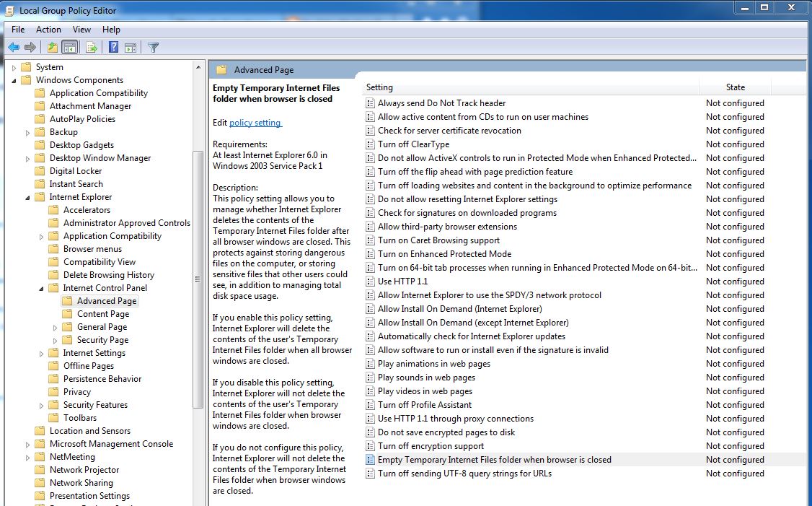Sort by the State column header
This screenshot has width=812, height=506.
(x=735, y=87)
